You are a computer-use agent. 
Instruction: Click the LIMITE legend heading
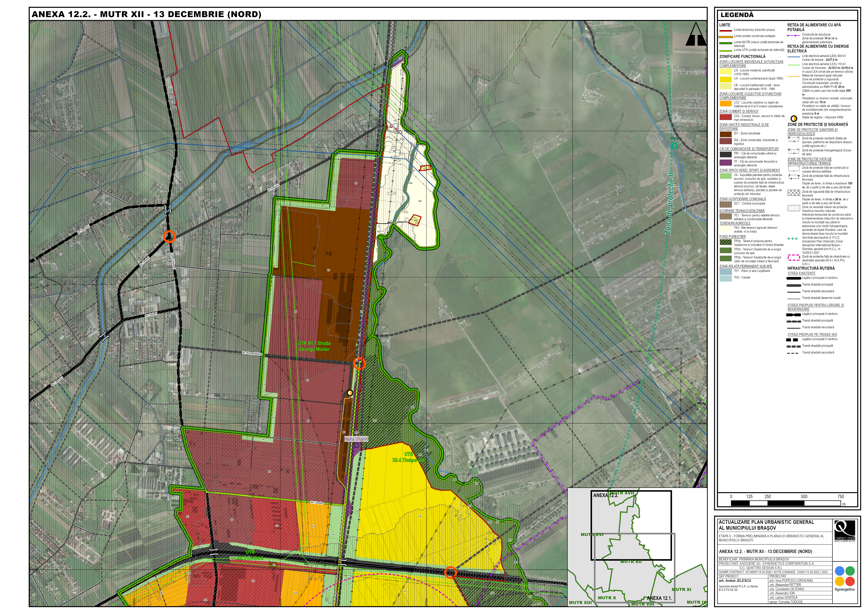click(x=725, y=25)
